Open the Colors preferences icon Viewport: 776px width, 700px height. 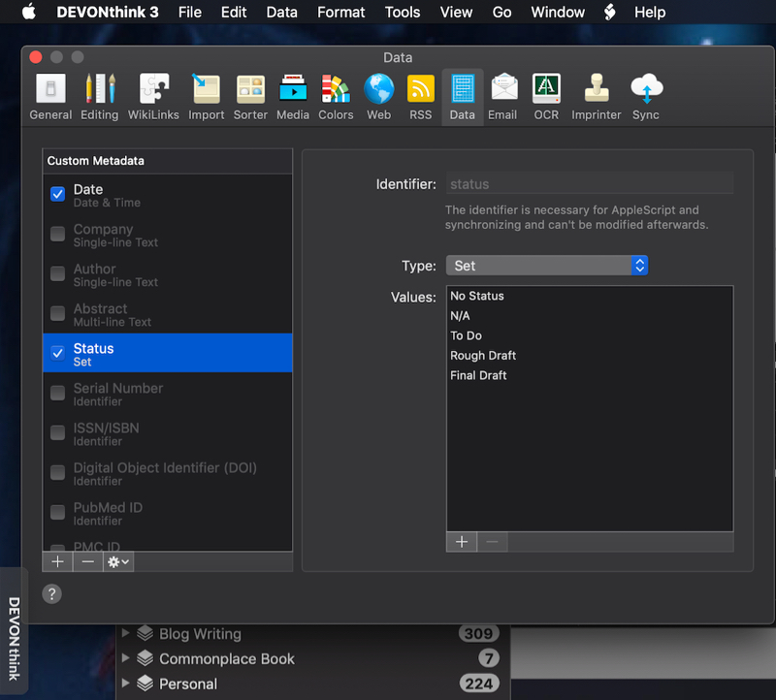click(336, 95)
